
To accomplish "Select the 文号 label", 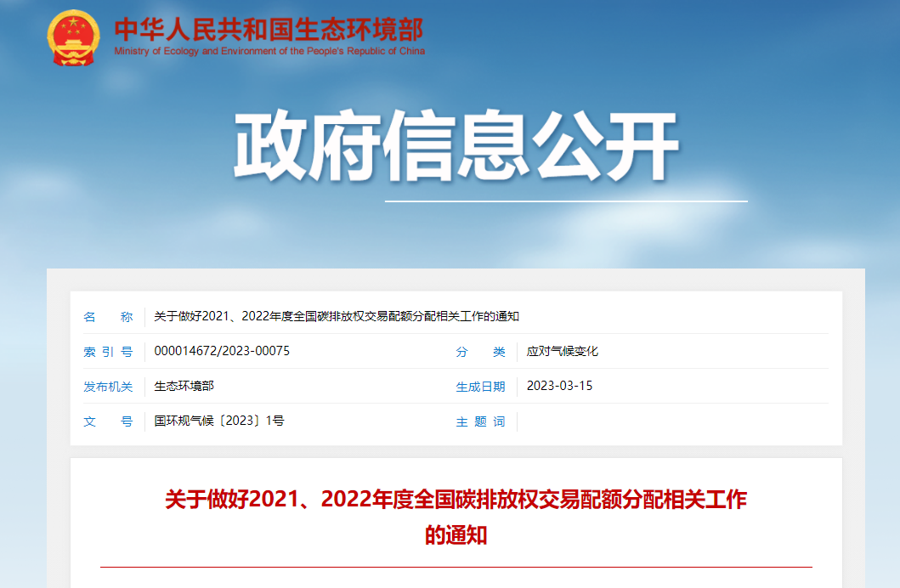I will click(108, 421).
